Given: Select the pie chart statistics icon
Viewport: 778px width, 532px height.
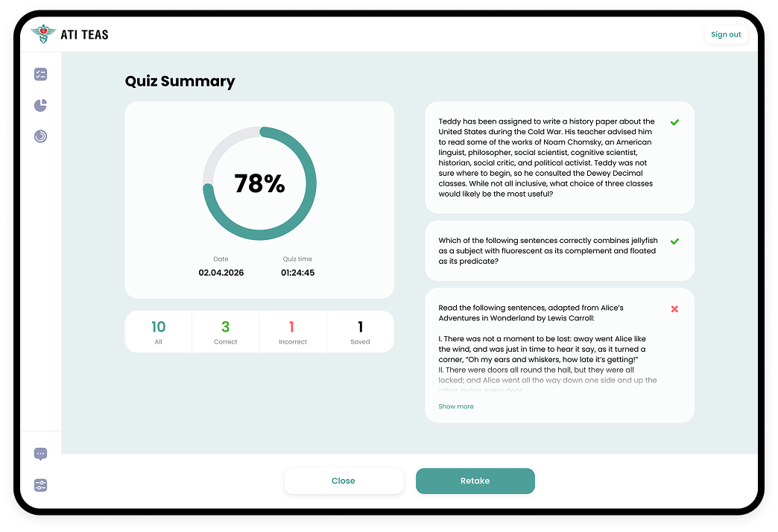Looking at the screenshot, I should (40, 105).
